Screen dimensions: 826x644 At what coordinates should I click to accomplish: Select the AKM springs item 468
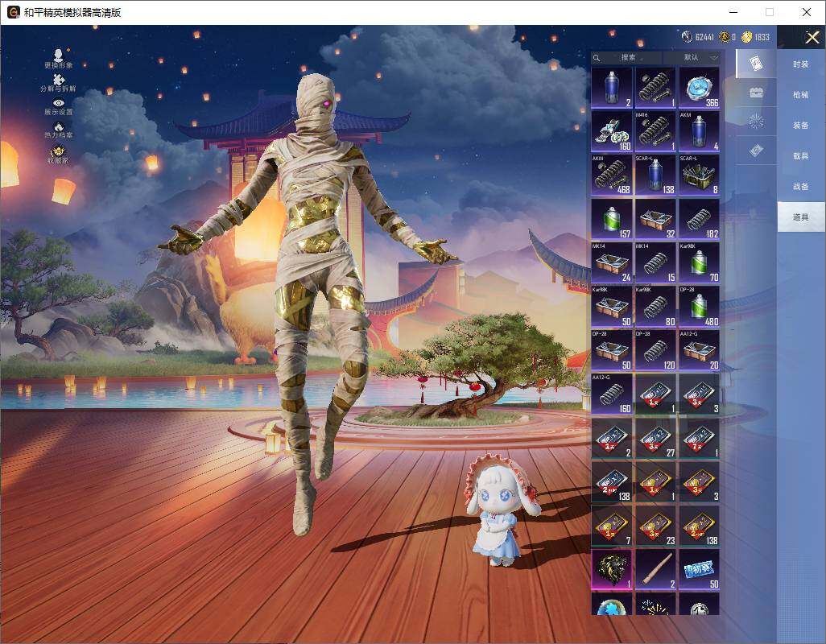pos(612,175)
